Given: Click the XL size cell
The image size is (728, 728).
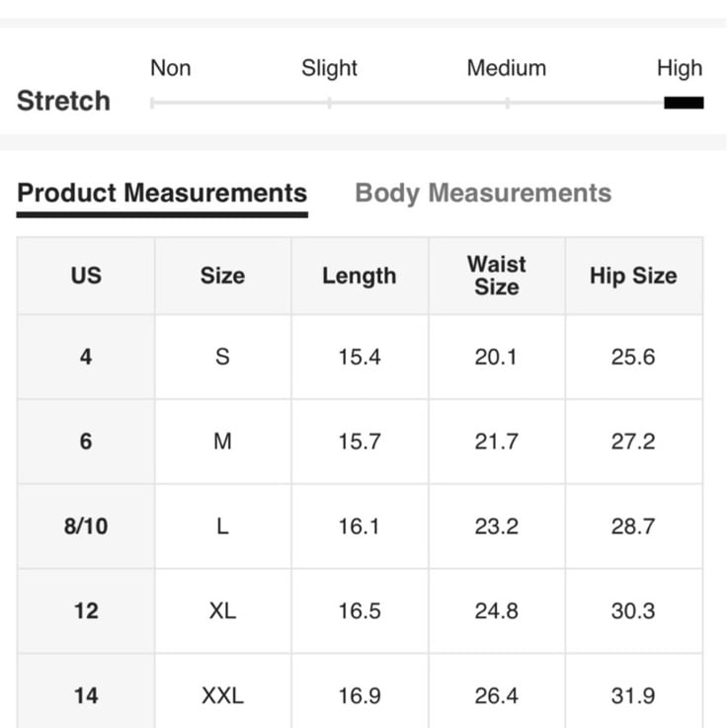Looking at the screenshot, I should pos(223,611).
